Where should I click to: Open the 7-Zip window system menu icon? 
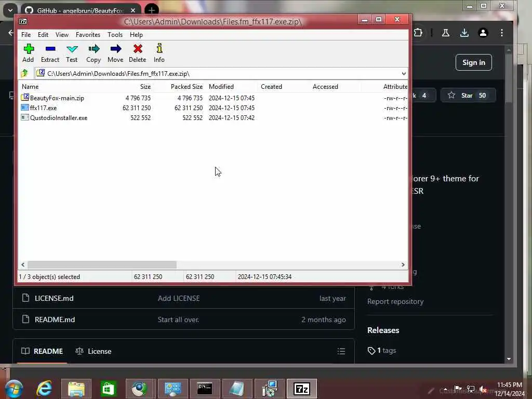tap(23, 21)
